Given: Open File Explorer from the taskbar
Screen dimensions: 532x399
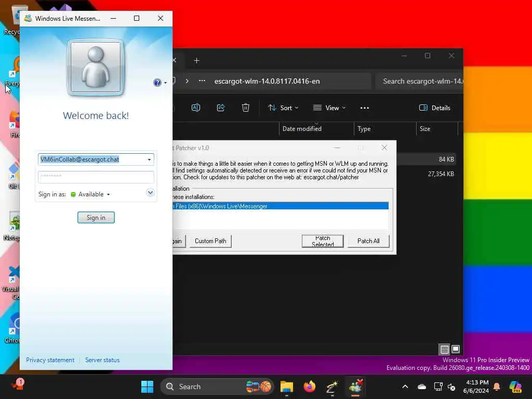Looking at the screenshot, I should point(286,387).
